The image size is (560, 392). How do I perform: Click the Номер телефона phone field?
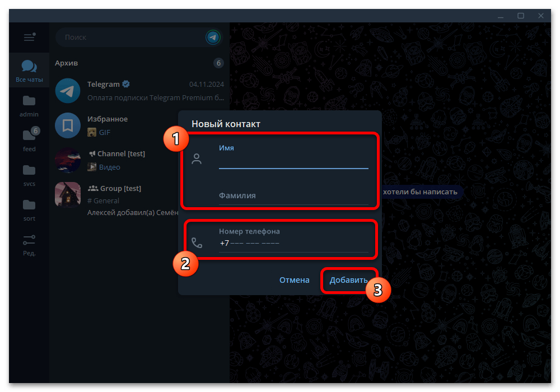293,244
